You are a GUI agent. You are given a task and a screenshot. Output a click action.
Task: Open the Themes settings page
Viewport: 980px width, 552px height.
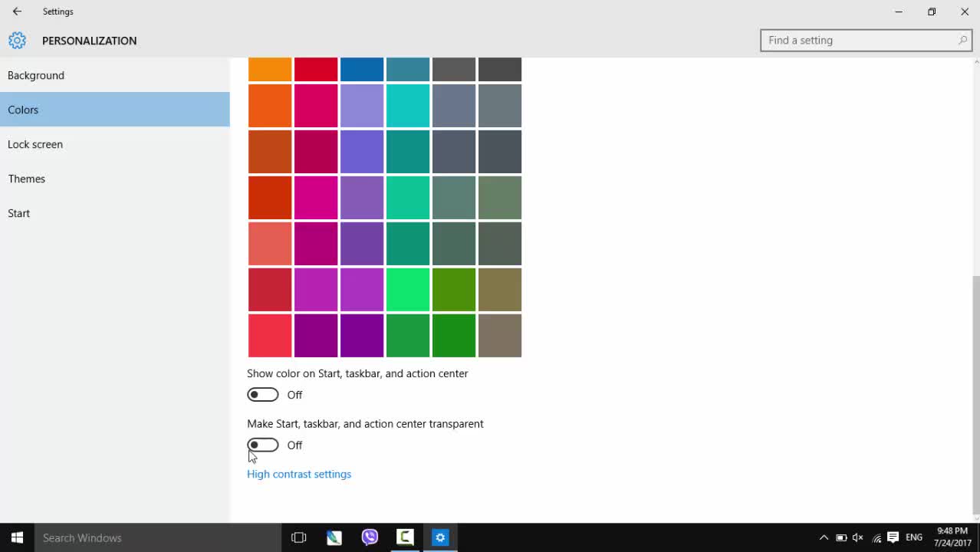(x=115, y=179)
